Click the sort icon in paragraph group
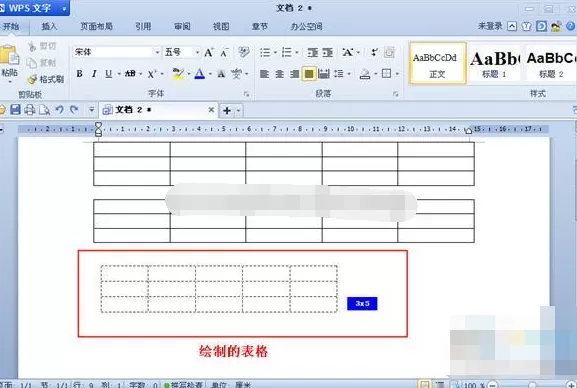Image resolution: width=577 pixels, height=388 pixels. point(374,53)
